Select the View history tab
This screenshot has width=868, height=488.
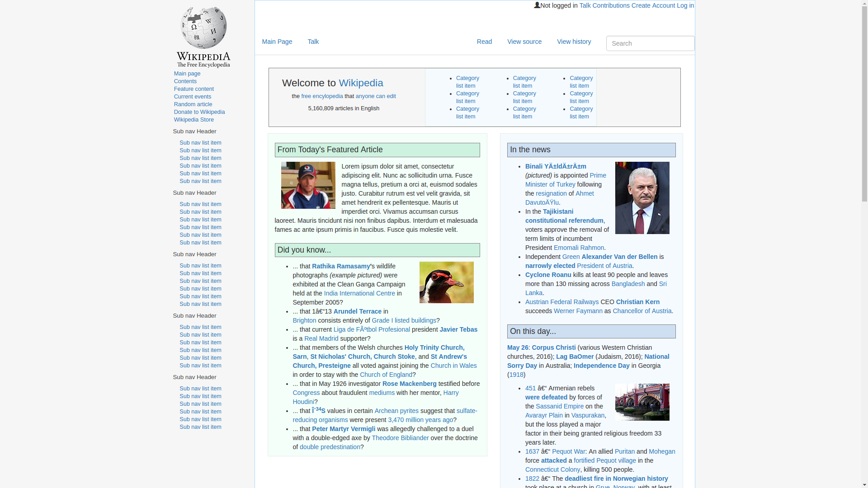pyautogui.click(x=574, y=42)
